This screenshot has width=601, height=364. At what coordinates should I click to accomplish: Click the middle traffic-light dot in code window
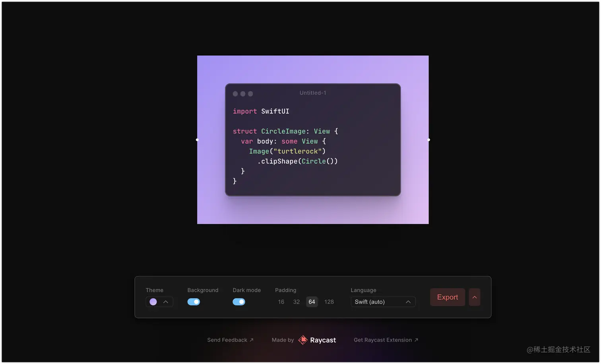(243, 94)
